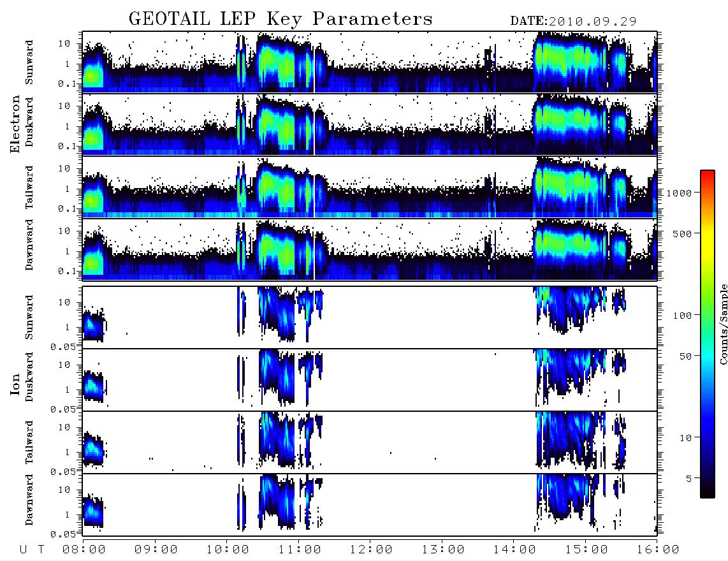This screenshot has height=561, width=728.
Task: Click the GEOTAIL LEP Key Parameters title
Action: [280, 19]
